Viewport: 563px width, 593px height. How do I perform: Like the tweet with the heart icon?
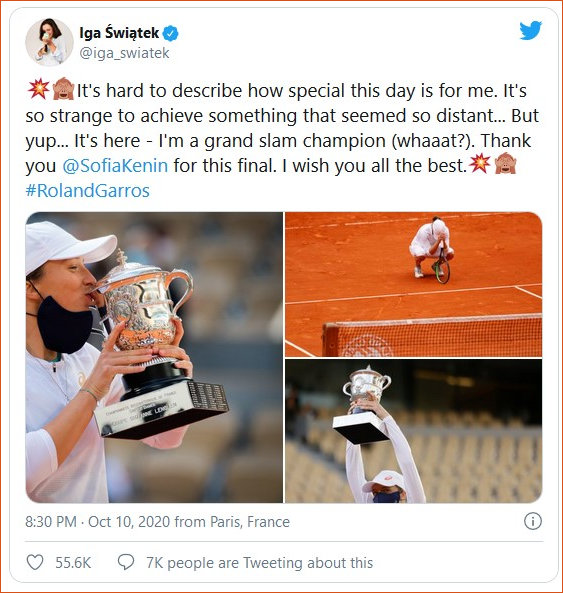click(x=35, y=562)
